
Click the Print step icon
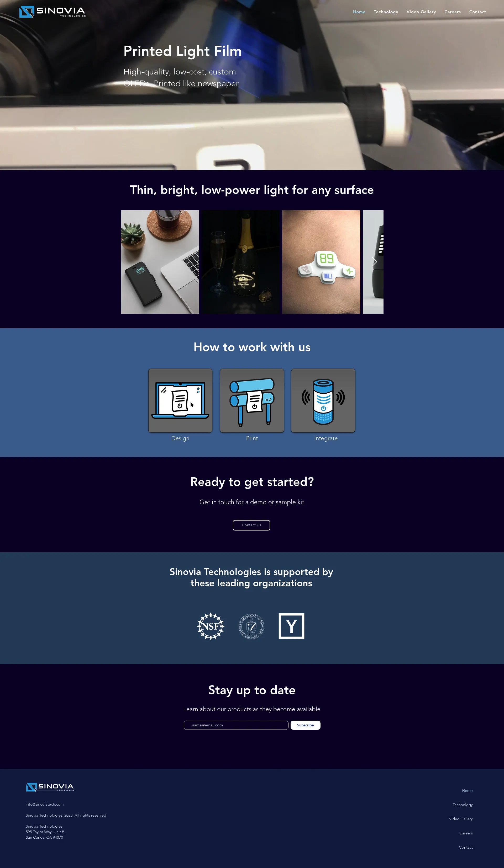(252, 400)
